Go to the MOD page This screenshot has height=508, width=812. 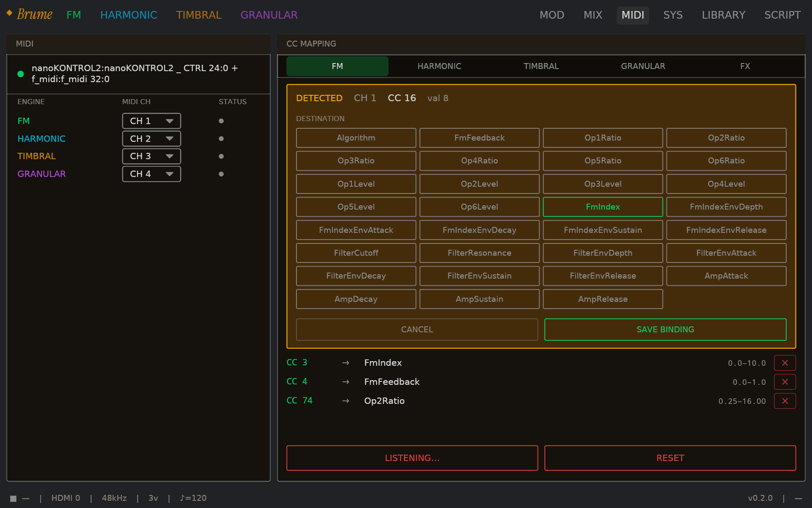pyautogui.click(x=552, y=15)
